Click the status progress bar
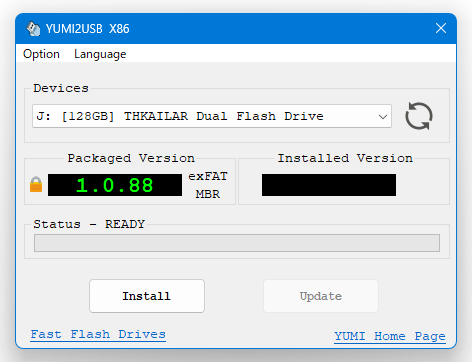 click(237, 243)
